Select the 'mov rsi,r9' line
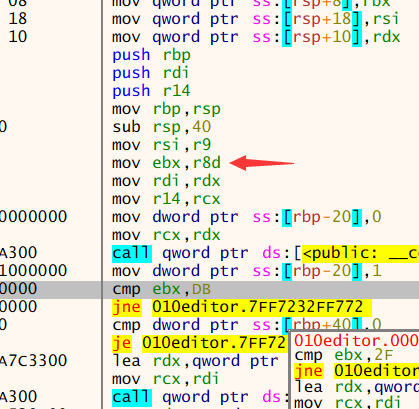Viewport: 419px width, 409px height. [x=162, y=145]
